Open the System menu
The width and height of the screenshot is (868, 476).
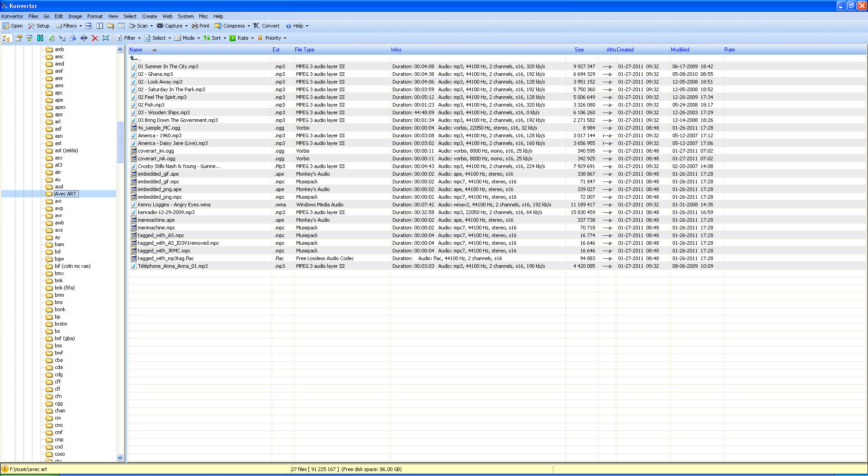coord(185,16)
